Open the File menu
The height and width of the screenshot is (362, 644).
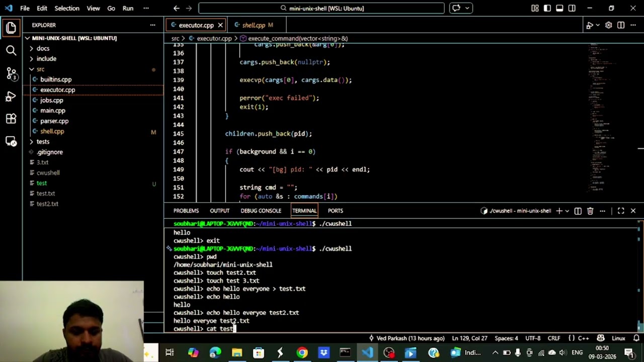click(x=25, y=8)
